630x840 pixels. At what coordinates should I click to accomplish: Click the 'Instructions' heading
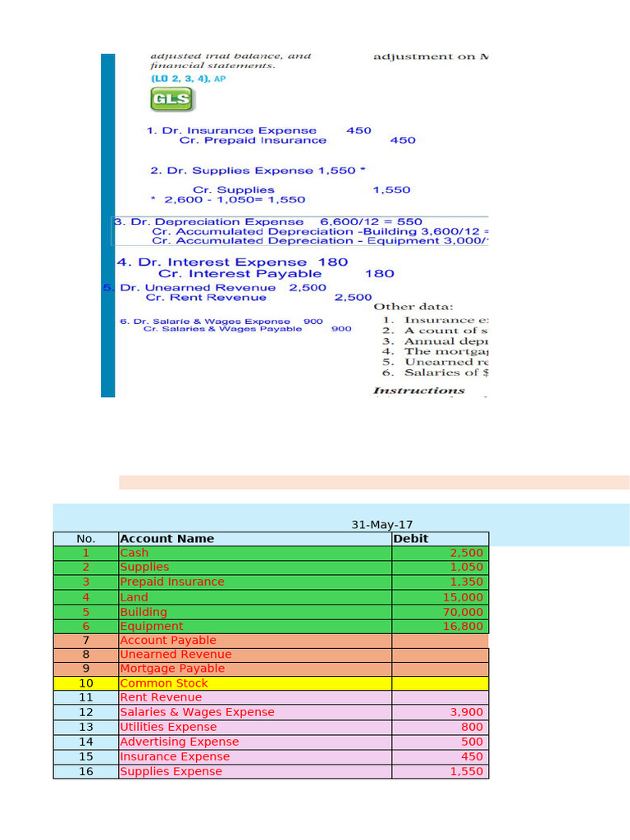[x=419, y=390]
